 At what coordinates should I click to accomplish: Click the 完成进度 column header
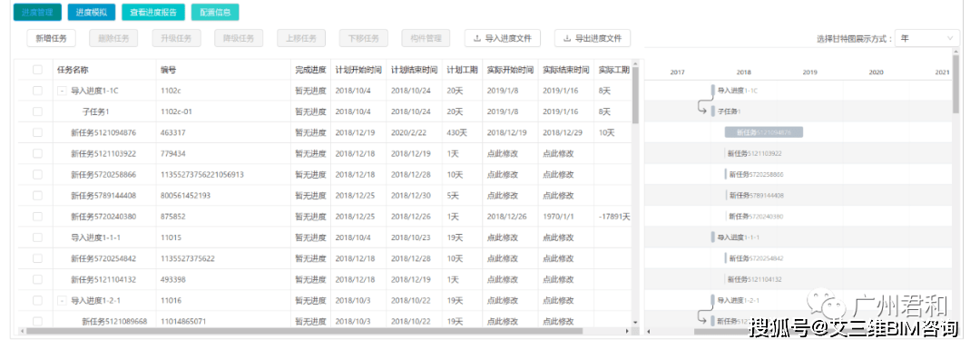310,70
